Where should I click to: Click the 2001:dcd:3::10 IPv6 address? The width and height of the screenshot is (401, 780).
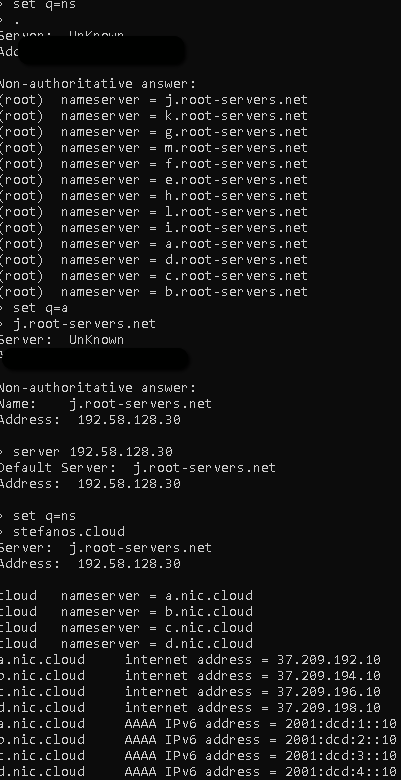[341, 755]
